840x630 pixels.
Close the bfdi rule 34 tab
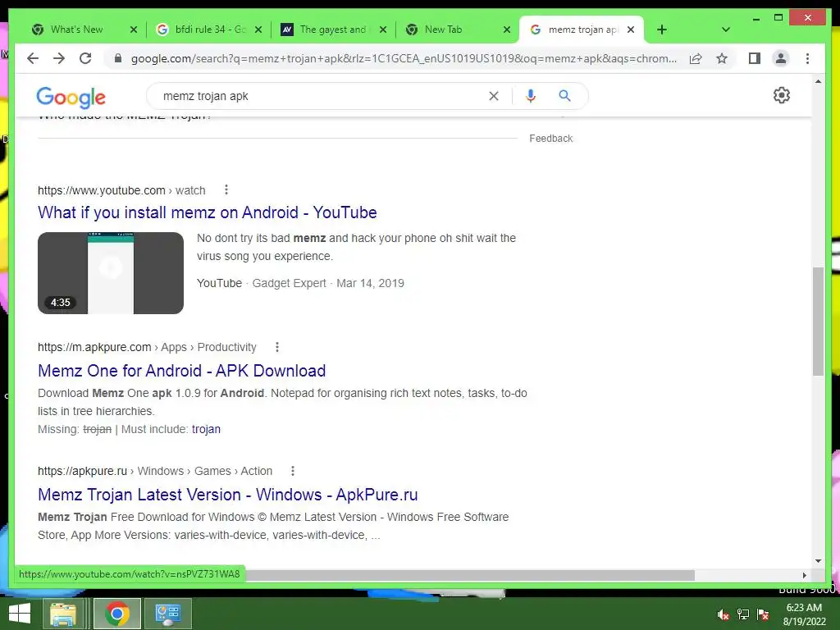point(258,30)
